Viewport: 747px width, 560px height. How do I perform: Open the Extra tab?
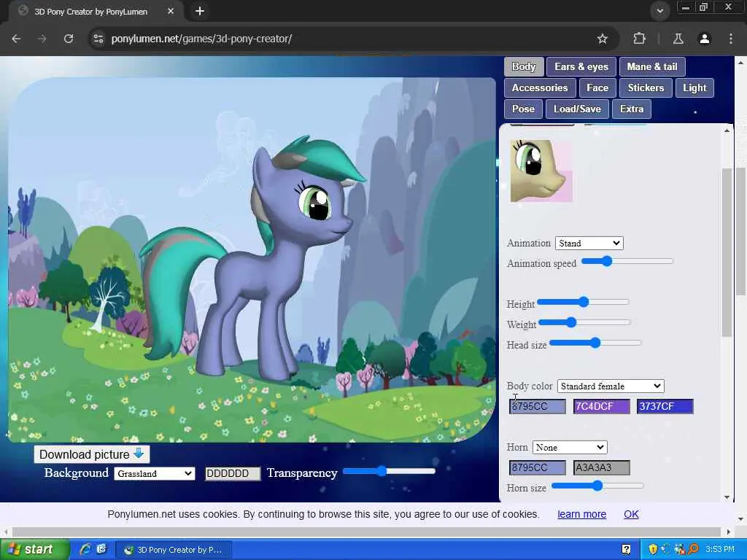coord(631,109)
